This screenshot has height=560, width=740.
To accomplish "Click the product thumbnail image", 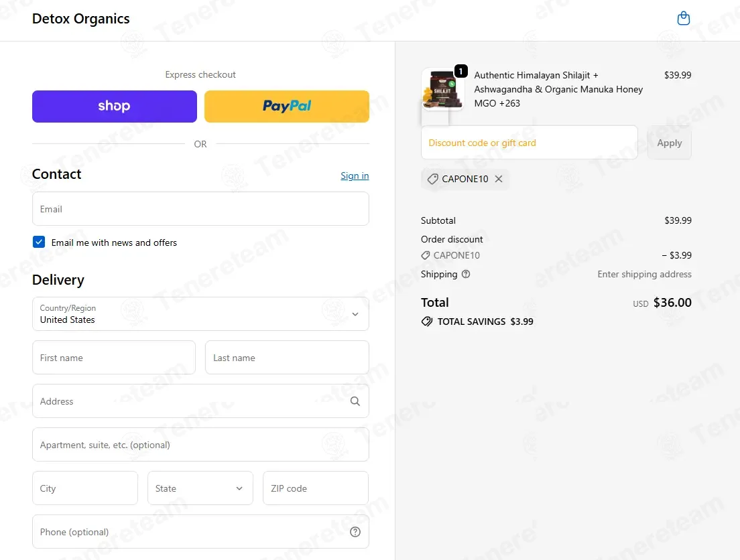I will pyautogui.click(x=442, y=89).
